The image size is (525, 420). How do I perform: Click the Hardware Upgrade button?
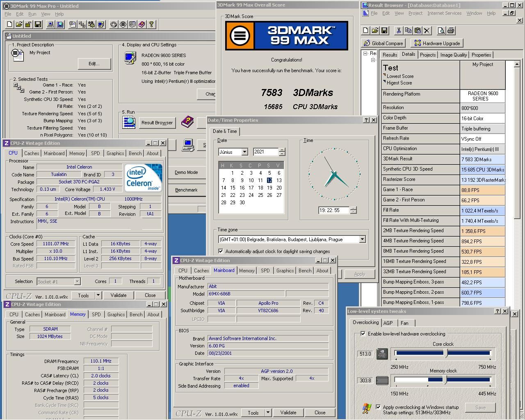[x=438, y=43]
